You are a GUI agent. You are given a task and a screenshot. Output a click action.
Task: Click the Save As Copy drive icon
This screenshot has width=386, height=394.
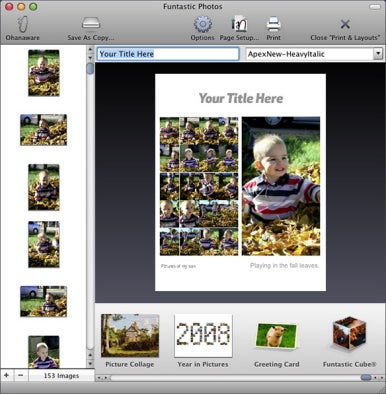(x=91, y=24)
